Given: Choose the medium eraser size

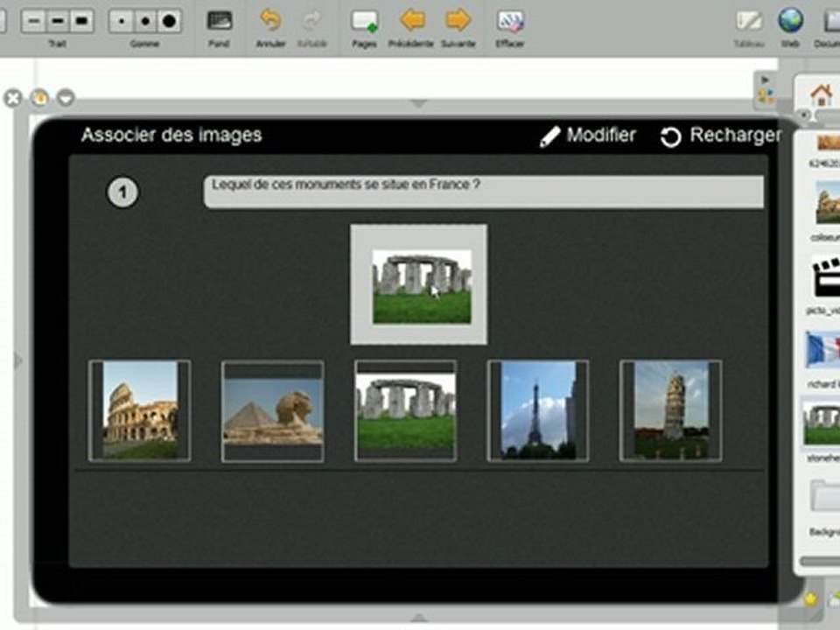Looking at the screenshot, I should (x=145, y=21).
